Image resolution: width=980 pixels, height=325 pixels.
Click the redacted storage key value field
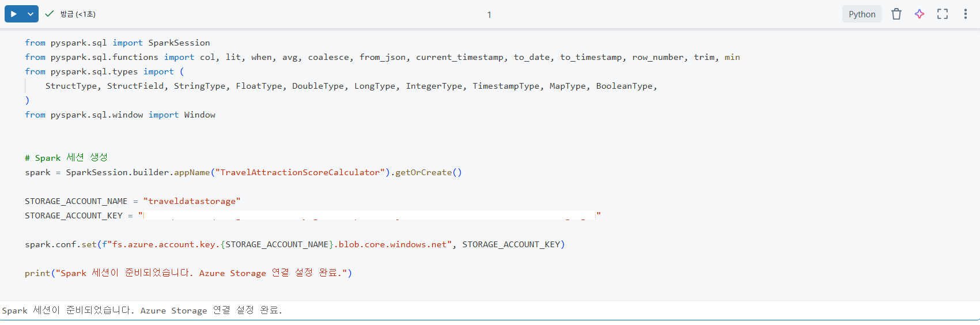(369, 215)
